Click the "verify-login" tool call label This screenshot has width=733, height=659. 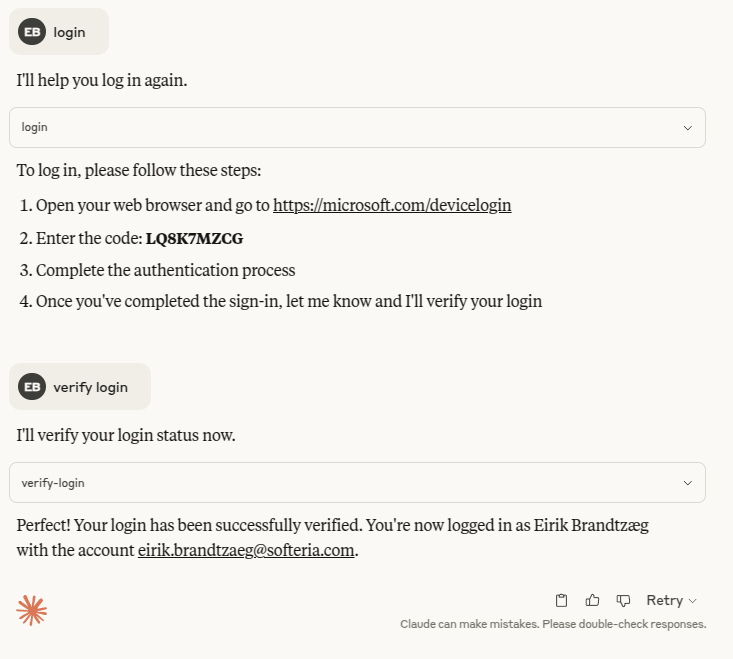coord(53,483)
